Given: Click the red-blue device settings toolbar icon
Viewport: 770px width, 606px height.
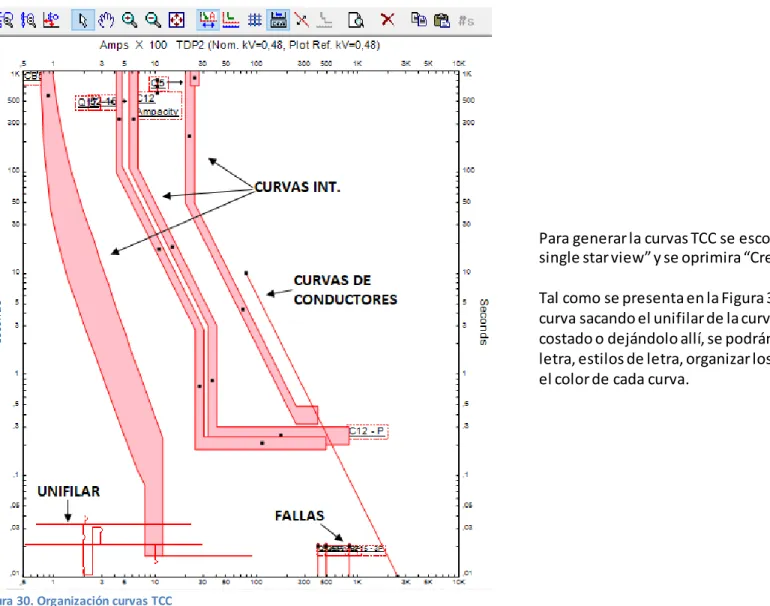Looking at the screenshot, I should coord(51,20).
